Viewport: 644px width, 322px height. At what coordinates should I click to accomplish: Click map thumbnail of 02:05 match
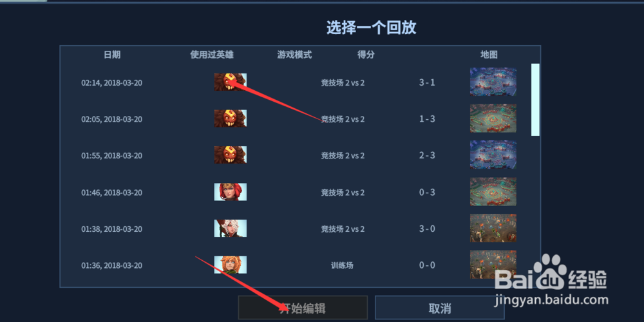pos(493,118)
